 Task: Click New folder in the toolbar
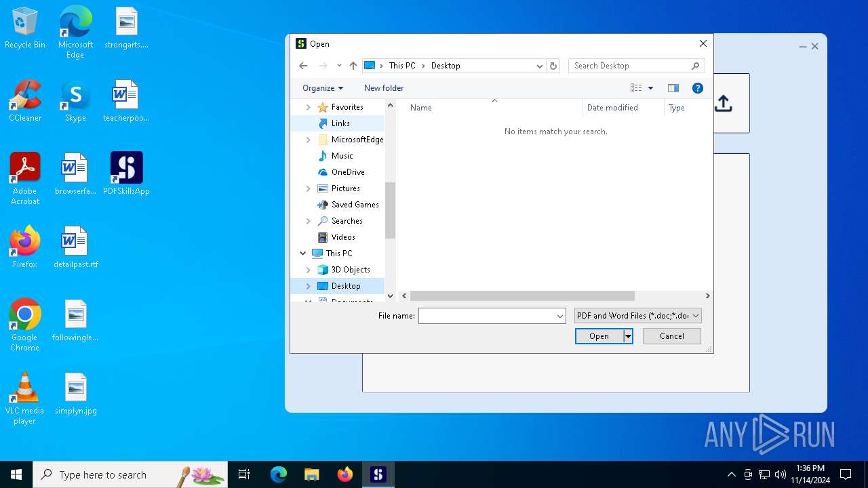point(383,88)
